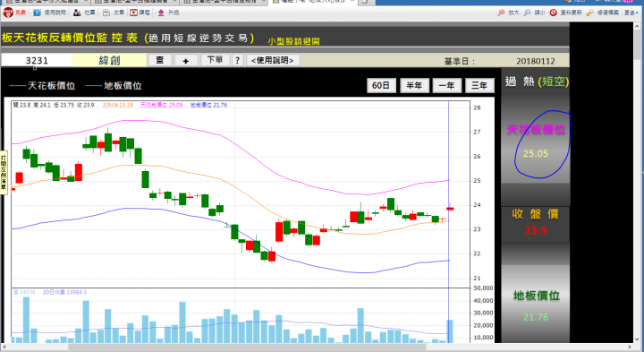Click the 下單 order button
Screen dimensions: 644x352
click(216, 60)
